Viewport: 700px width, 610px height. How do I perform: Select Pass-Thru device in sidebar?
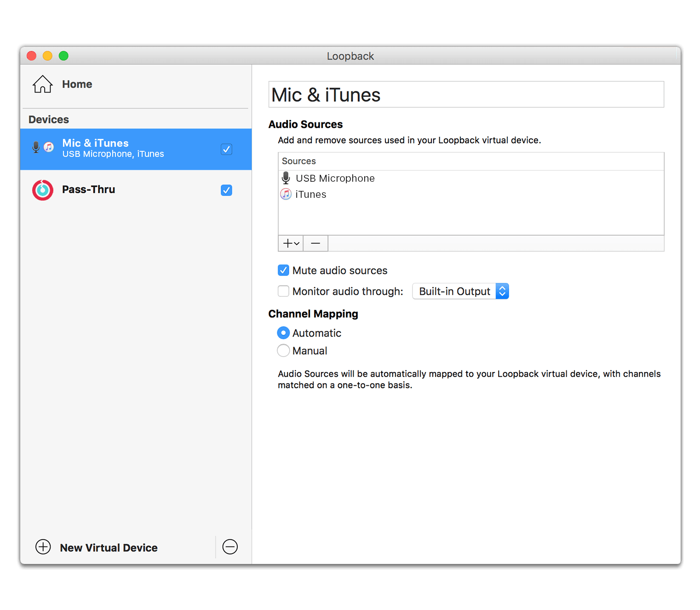pos(136,190)
